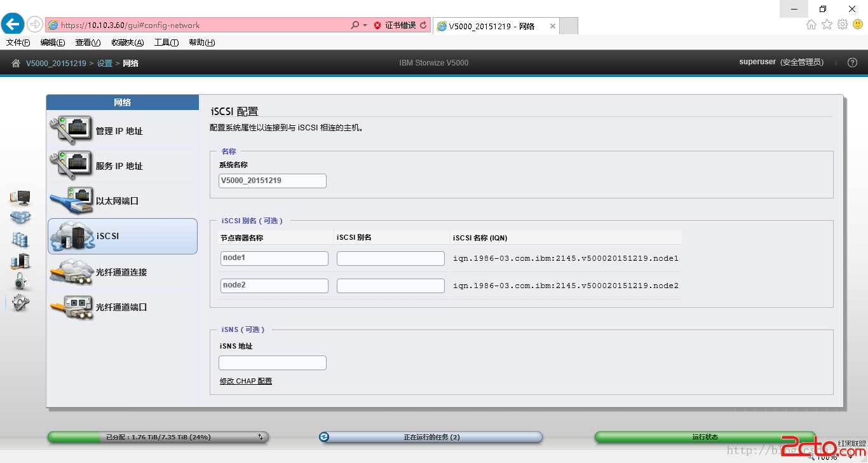This screenshot has width=868, height=463.
Task: Refresh the page with the reload icon
Action: tap(423, 25)
